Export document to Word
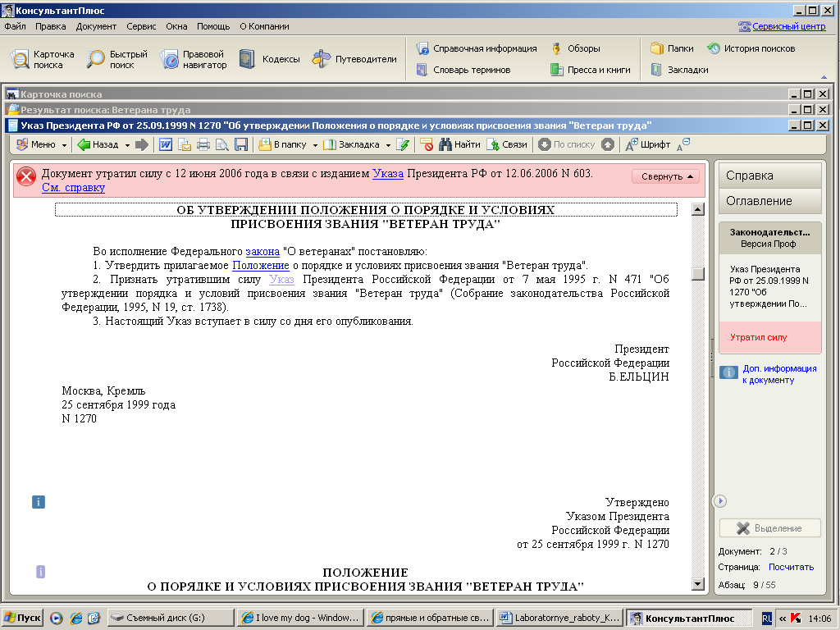The width and height of the screenshot is (840, 630). [166, 144]
